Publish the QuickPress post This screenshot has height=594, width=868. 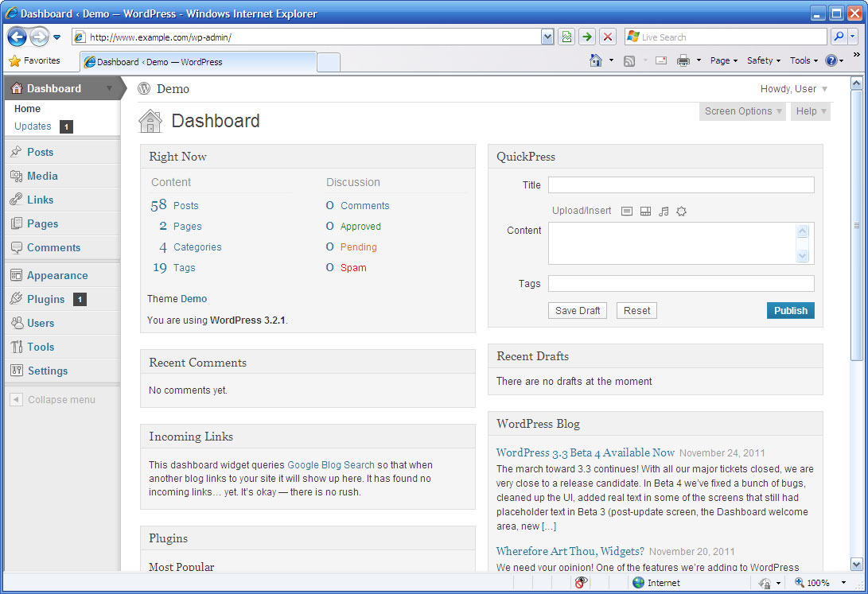click(791, 311)
